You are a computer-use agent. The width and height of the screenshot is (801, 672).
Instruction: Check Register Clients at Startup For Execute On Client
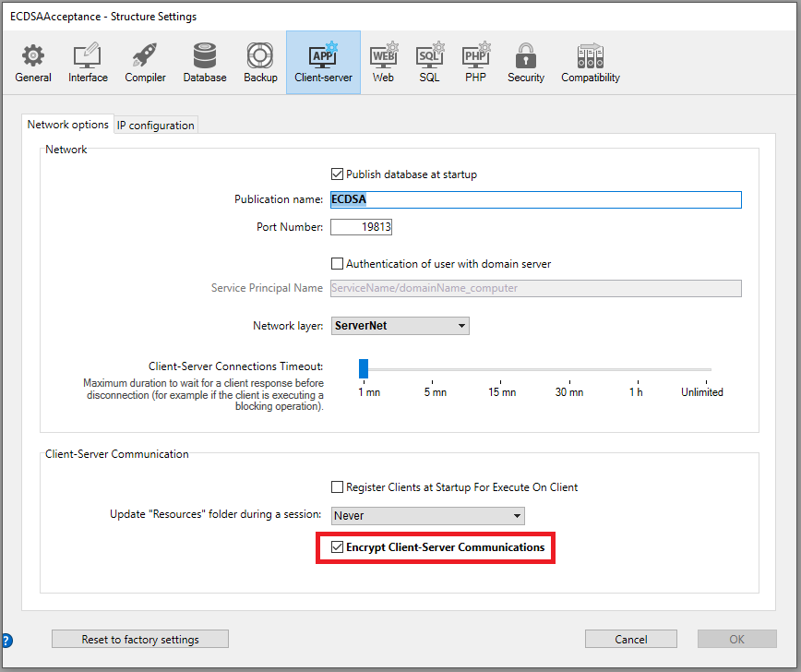pyautogui.click(x=337, y=487)
